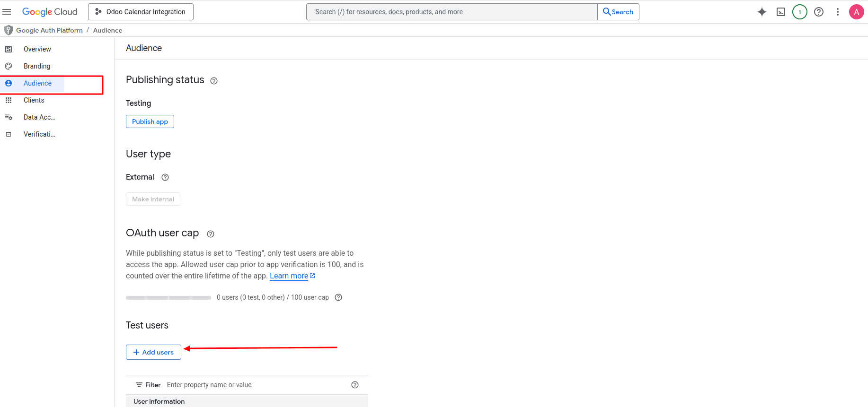Show help next to External user type
Screen dimensions: 868x407
[165, 177]
